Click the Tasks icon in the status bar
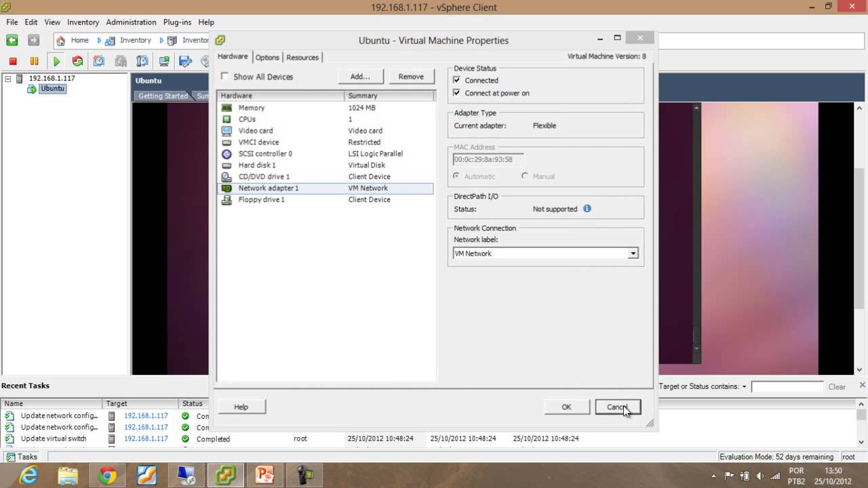Screen dimensions: 868x488 [x=10, y=457]
